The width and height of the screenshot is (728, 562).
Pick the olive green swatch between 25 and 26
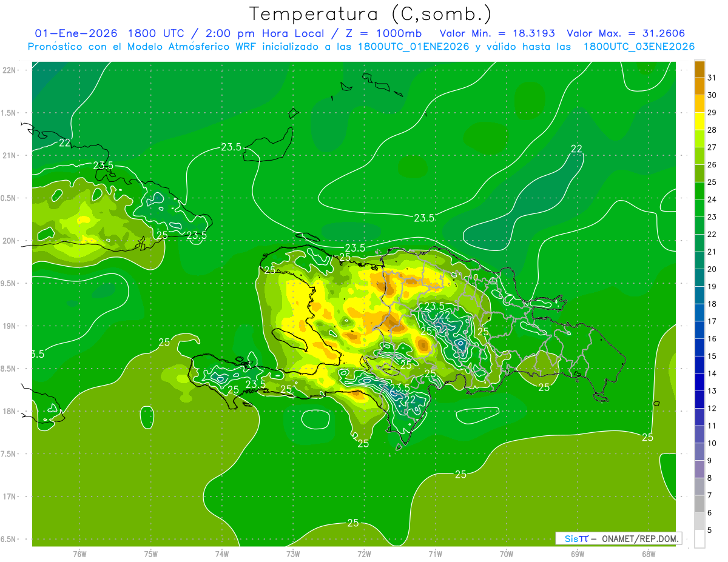(699, 173)
